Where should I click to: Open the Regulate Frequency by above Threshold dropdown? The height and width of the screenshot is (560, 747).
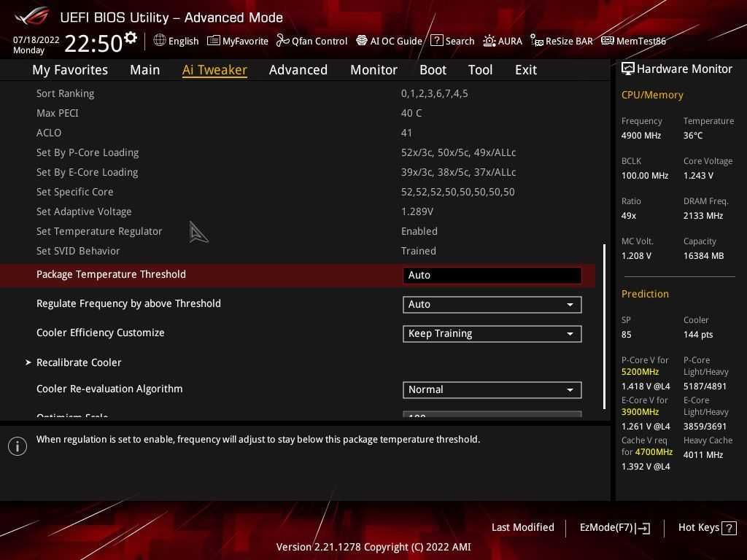tap(492, 305)
